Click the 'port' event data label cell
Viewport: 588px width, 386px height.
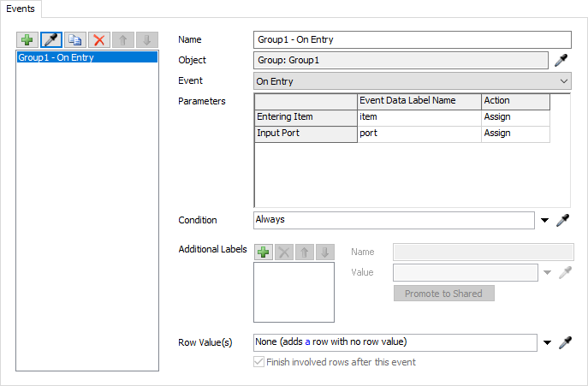[x=419, y=133]
